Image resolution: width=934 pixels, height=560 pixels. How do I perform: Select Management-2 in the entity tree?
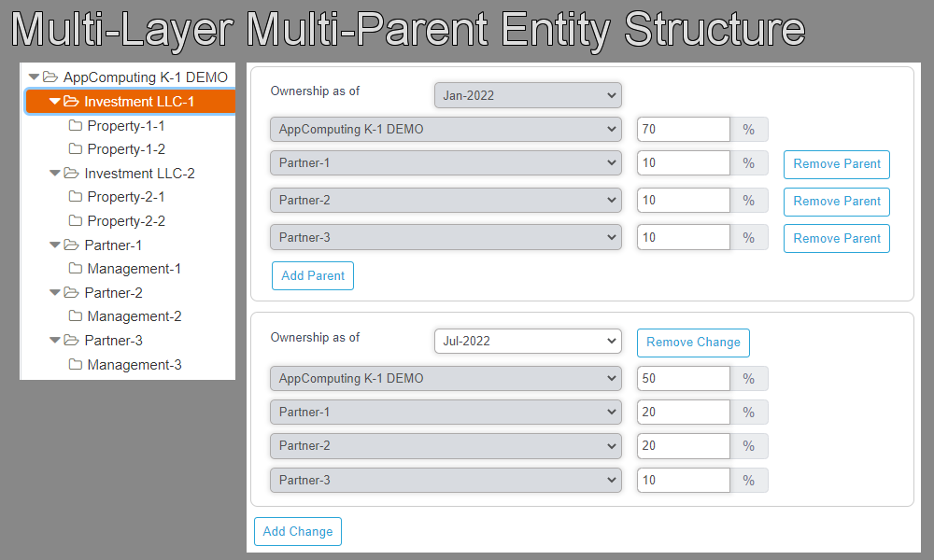pyautogui.click(x=134, y=316)
